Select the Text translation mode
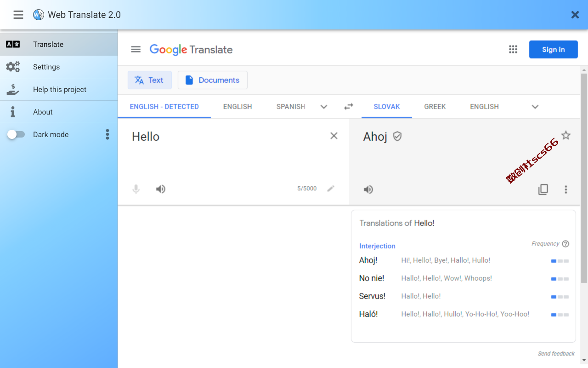This screenshot has width=588, height=368. point(150,80)
